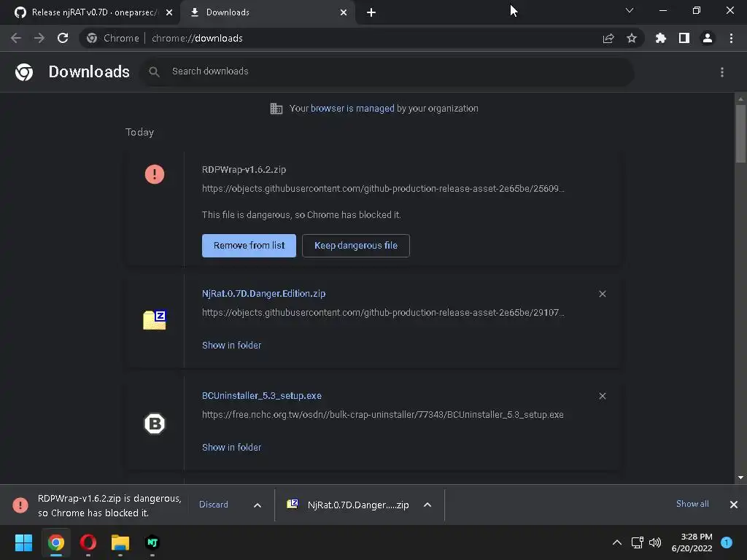Screen dimensions: 747x560
Task: Show hidden tray icons chevron
Action: (617, 542)
